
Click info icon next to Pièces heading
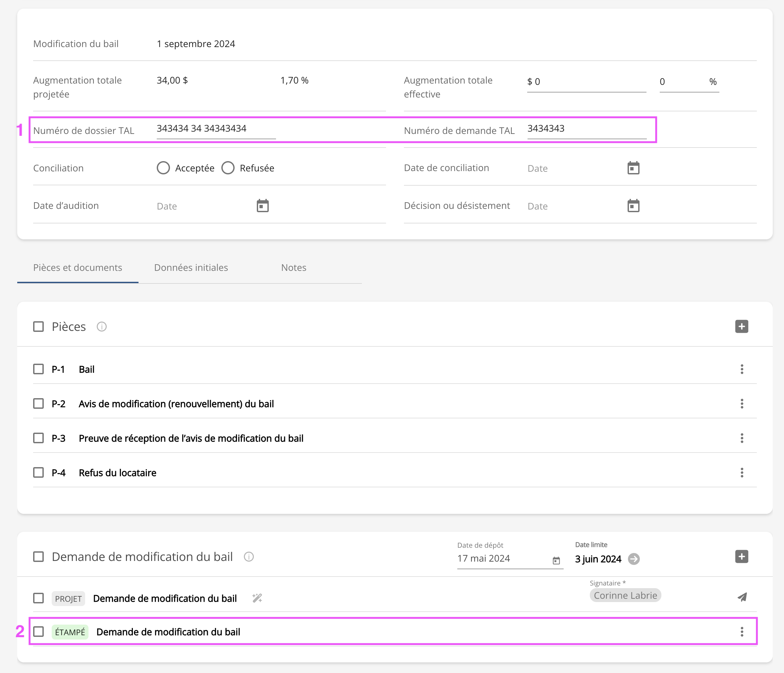(x=101, y=326)
